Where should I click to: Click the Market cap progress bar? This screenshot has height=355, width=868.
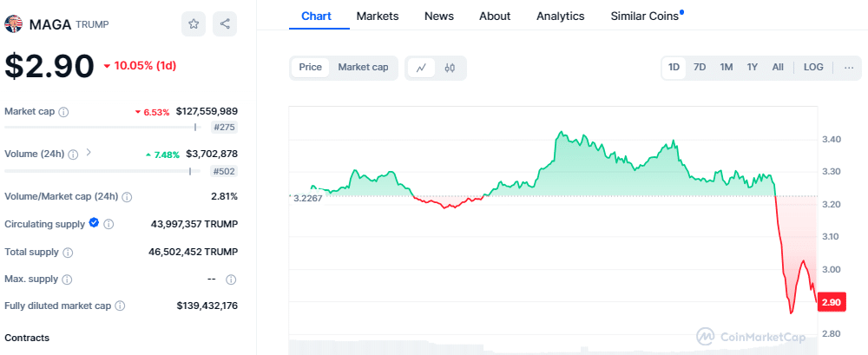pos(101,128)
